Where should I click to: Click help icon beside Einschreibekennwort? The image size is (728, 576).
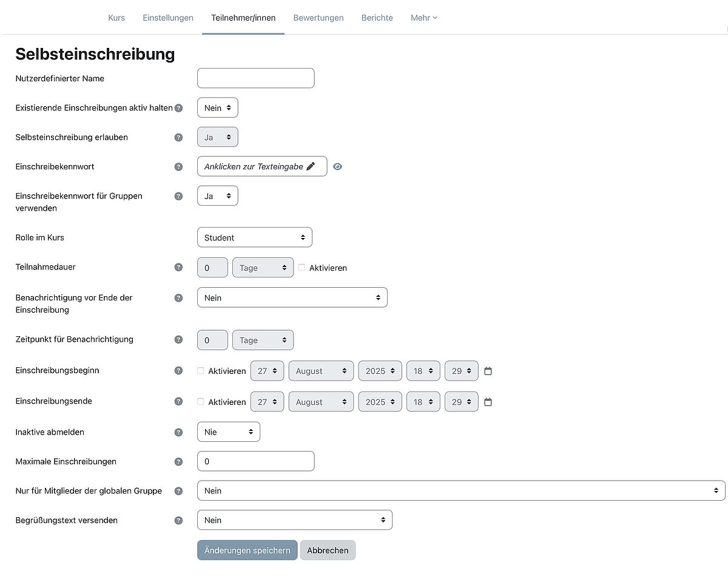[x=178, y=166]
